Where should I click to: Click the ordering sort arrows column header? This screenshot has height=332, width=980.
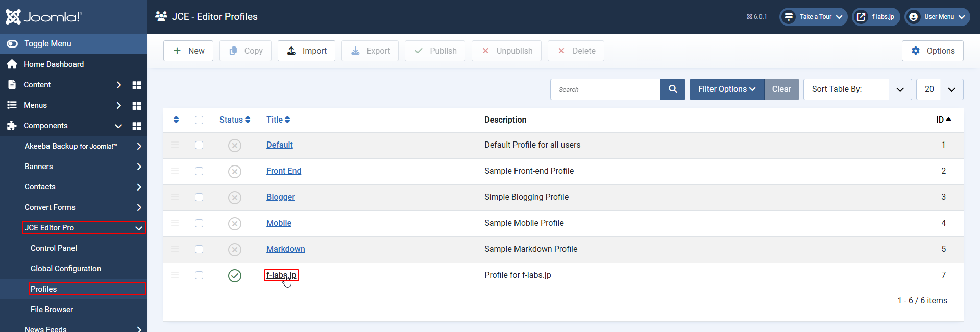click(x=176, y=120)
